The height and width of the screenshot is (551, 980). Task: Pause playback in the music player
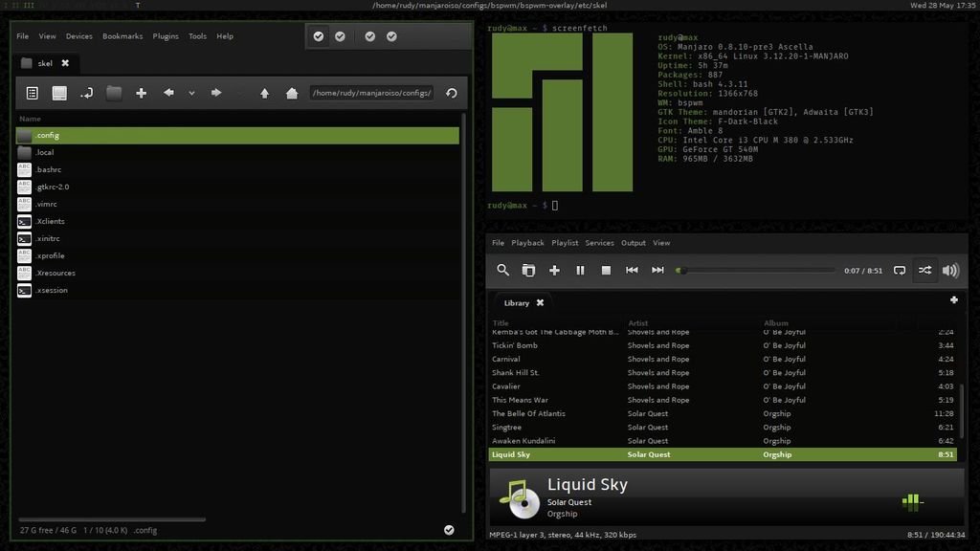(x=580, y=271)
